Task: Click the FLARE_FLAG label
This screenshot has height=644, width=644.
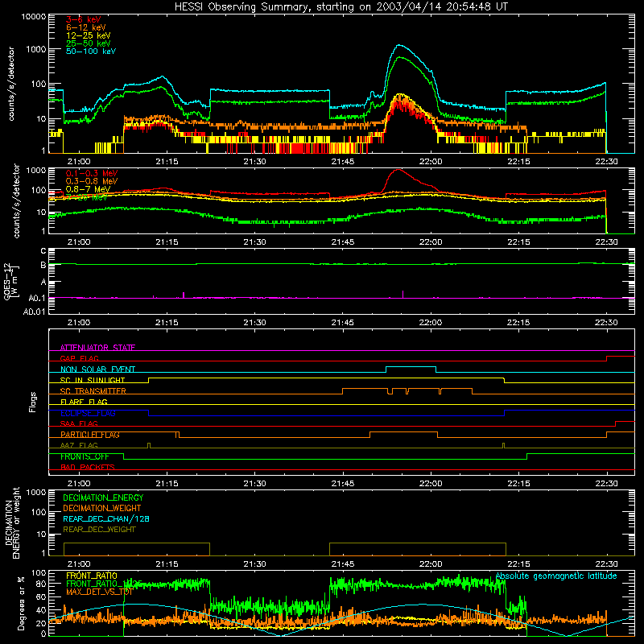Action: (x=84, y=402)
